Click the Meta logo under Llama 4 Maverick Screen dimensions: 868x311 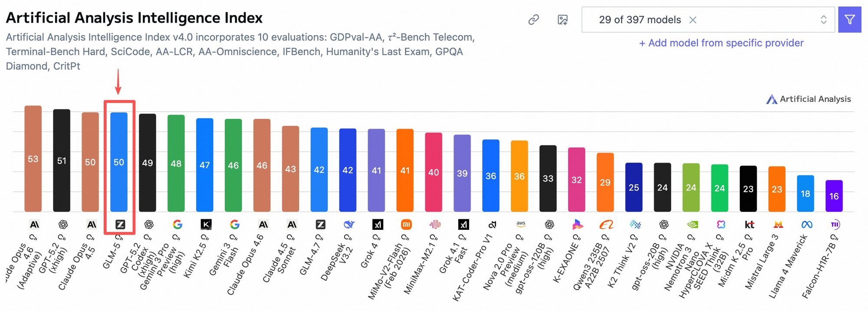(807, 224)
